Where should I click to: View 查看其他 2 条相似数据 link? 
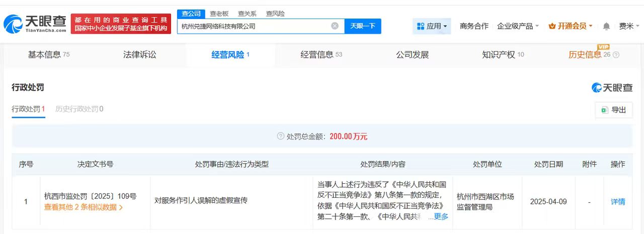tap(83, 207)
